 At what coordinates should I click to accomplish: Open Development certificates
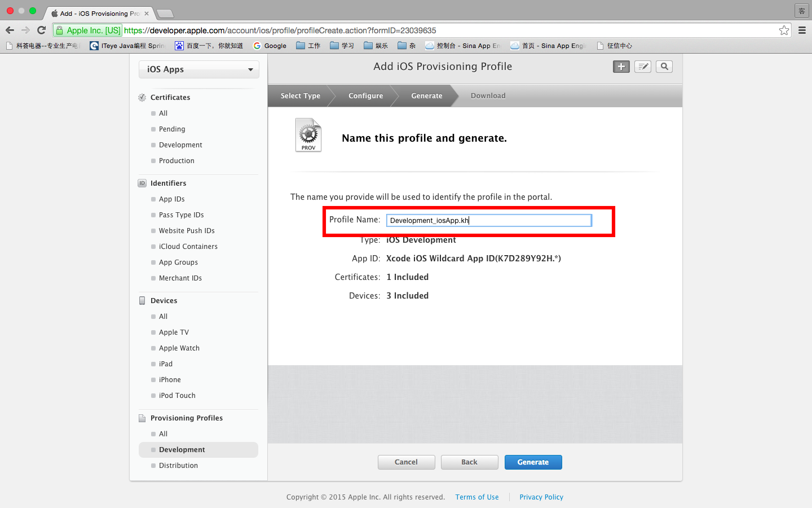click(x=180, y=145)
